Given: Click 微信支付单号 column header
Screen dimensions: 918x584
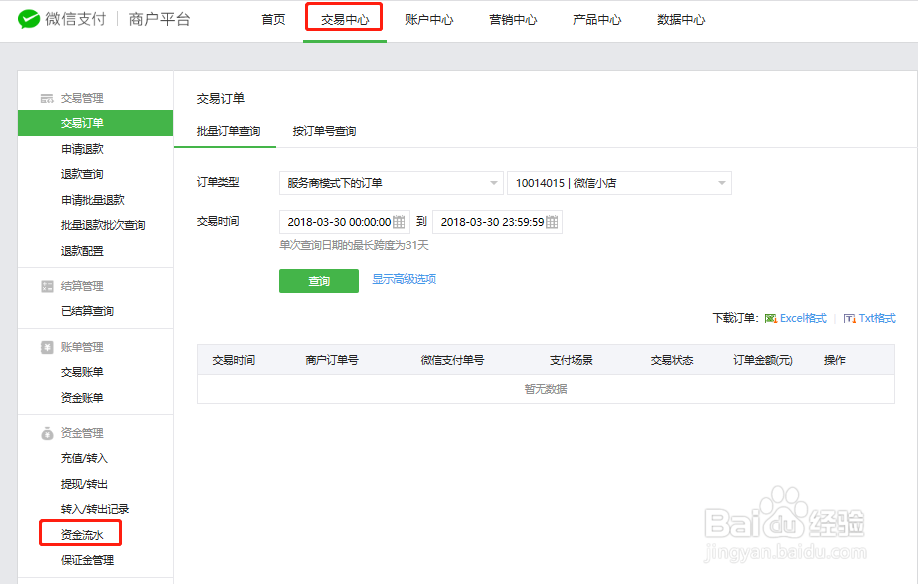Looking at the screenshot, I should coord(453,360).
